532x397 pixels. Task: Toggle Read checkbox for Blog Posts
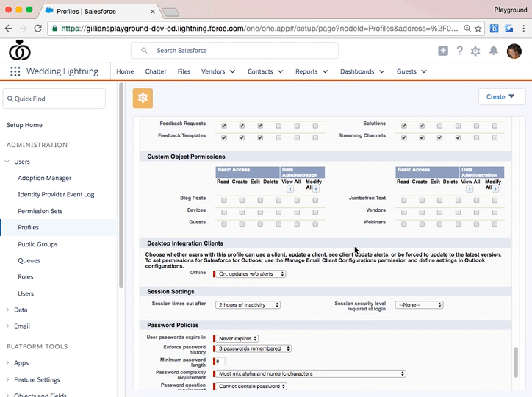224,200
